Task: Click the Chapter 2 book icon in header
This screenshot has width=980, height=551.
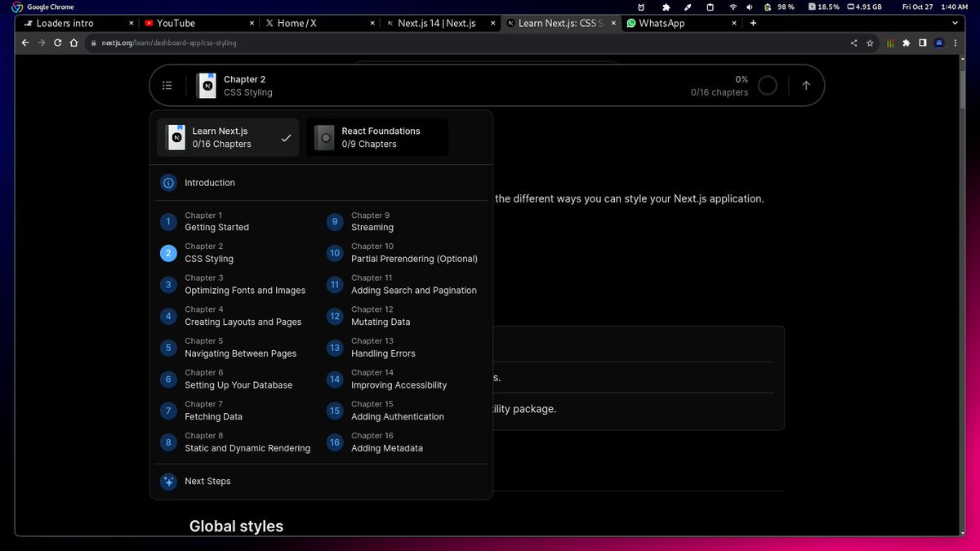Action: [x=207, y=86]
